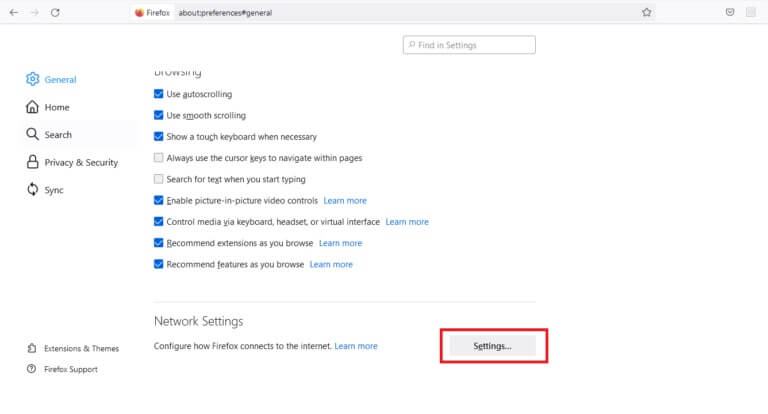
Task: Go back using the back arrow
Action: click(14, 13)
